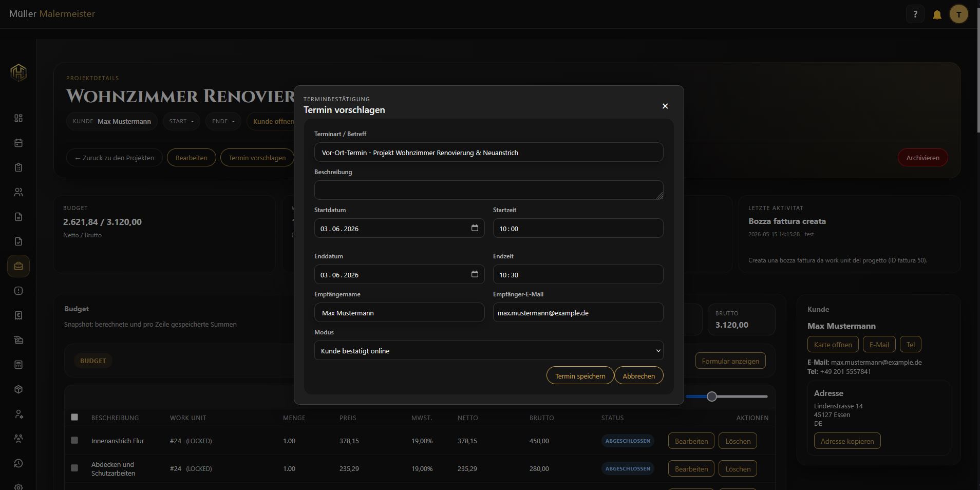
Task: Click the Terminart / Betreff field
Action: pyautogui.click(x=488, y=152)
